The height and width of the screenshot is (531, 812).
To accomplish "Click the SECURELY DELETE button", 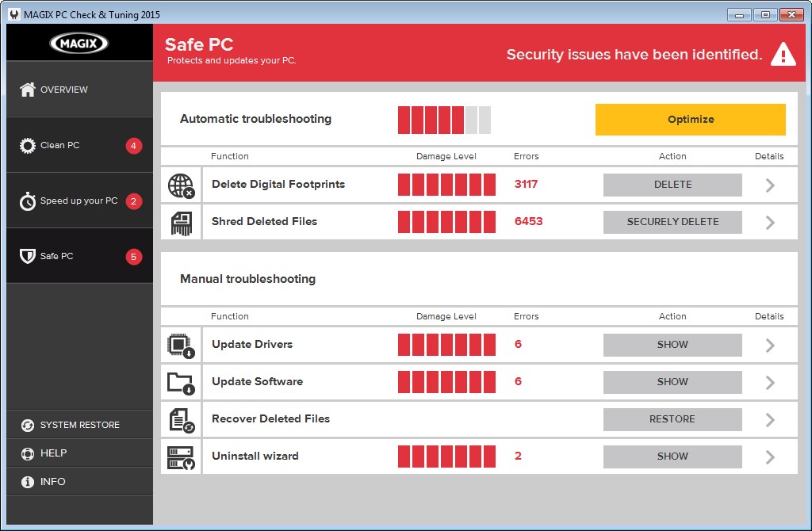I will (672, 222).
